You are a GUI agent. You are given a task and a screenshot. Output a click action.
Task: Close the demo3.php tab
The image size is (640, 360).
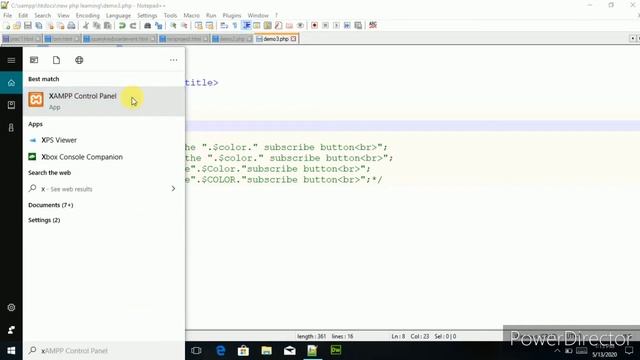click(x=293, y=39)
